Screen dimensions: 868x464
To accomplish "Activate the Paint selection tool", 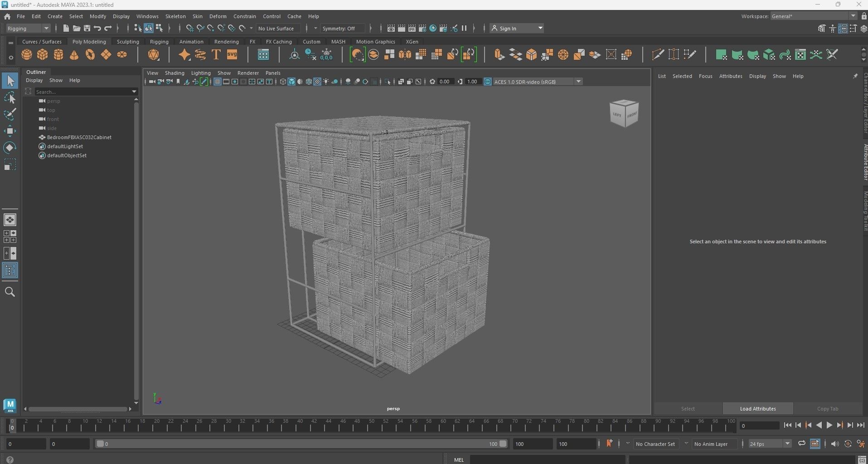I will [x=10, y=114].
